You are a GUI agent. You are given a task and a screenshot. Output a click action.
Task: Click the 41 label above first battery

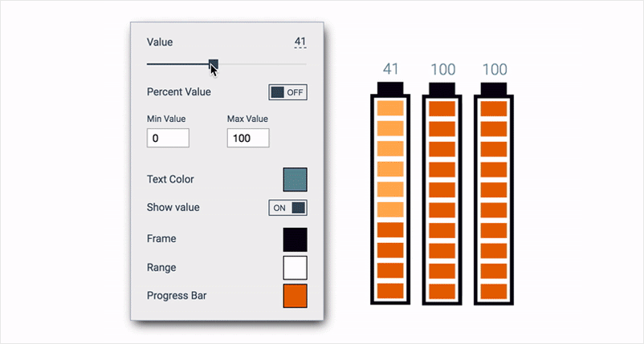[390, 69]
